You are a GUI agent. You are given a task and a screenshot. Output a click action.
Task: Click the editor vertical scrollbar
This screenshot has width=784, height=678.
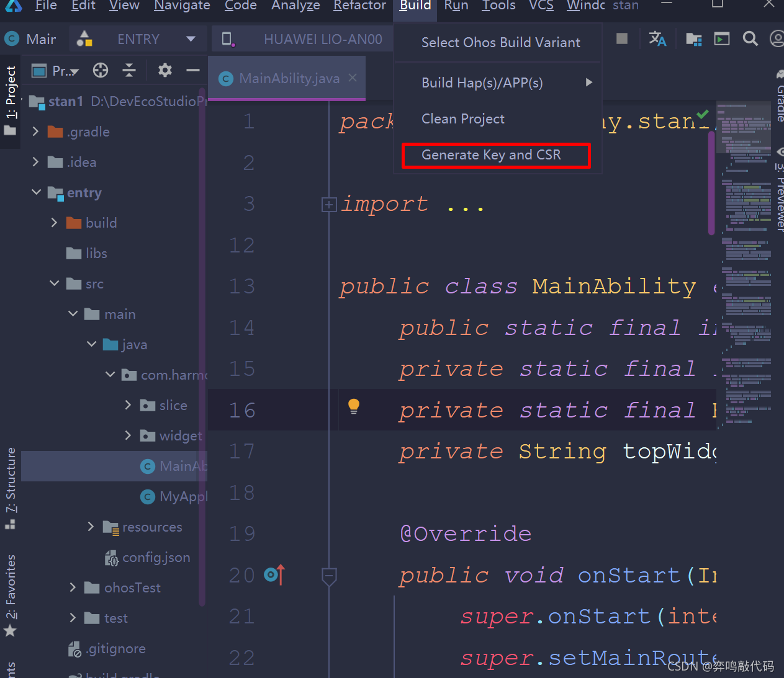pos(711,183)
